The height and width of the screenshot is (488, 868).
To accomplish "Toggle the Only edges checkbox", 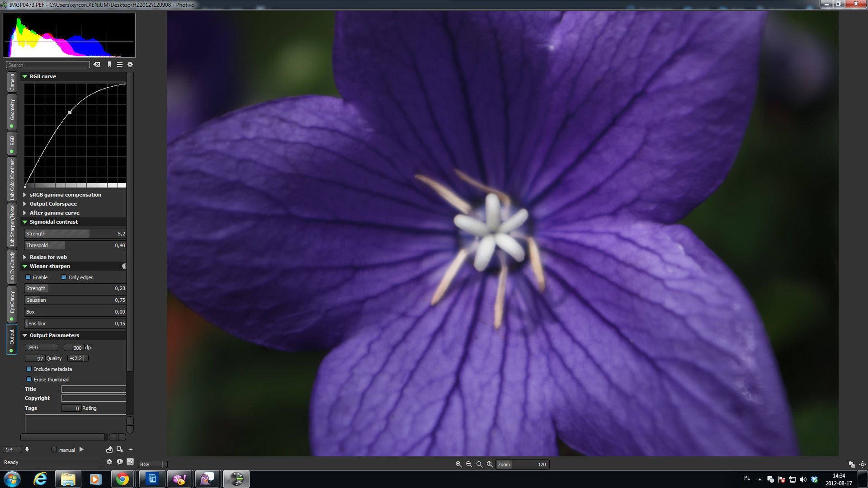I will click(x=64, y=277).
